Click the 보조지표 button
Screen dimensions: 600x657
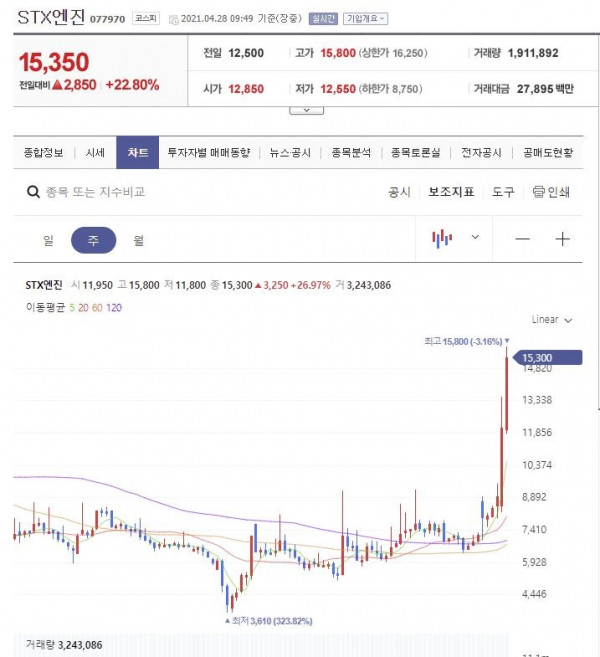pyautogui.click(x=451, y=192)
